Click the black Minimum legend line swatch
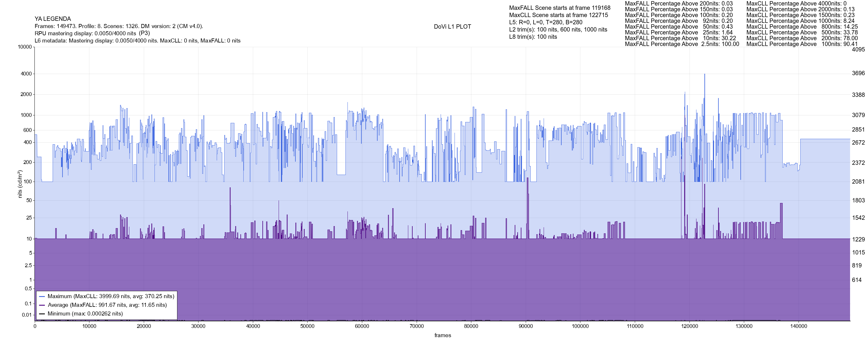868x347 pixels. pos(42,314)
